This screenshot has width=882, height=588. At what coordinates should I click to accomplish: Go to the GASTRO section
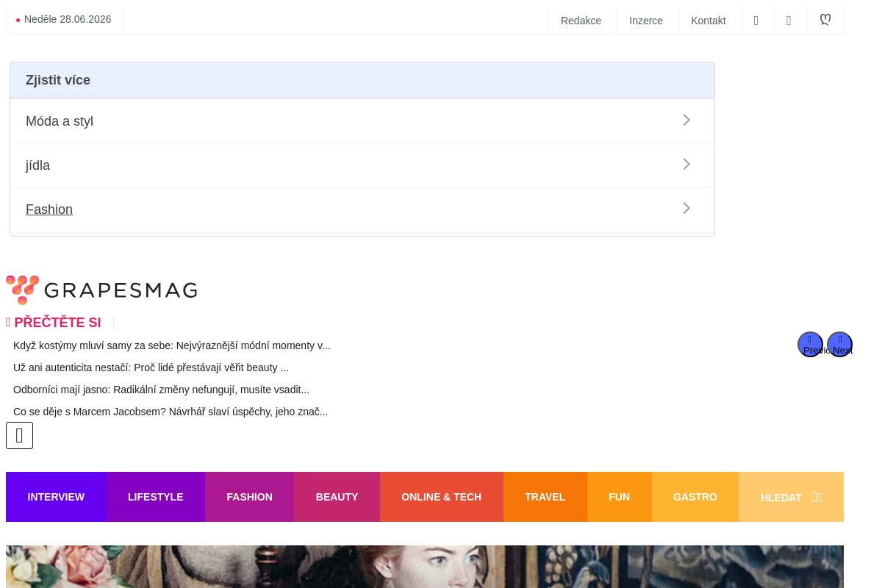695,497
